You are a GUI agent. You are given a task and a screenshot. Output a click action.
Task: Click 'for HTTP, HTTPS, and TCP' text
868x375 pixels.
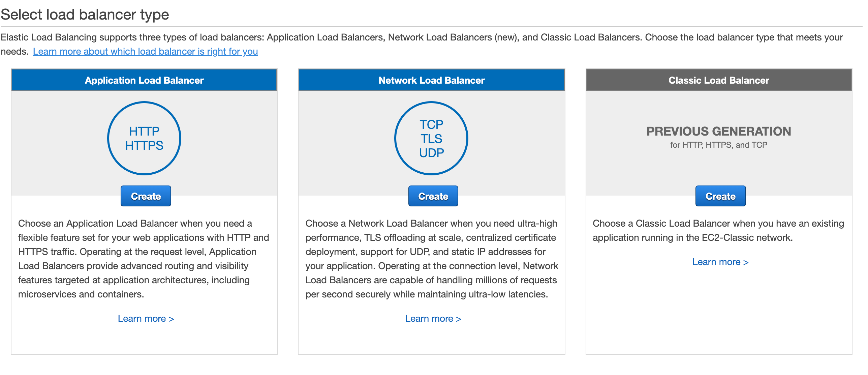click(719, 145)
